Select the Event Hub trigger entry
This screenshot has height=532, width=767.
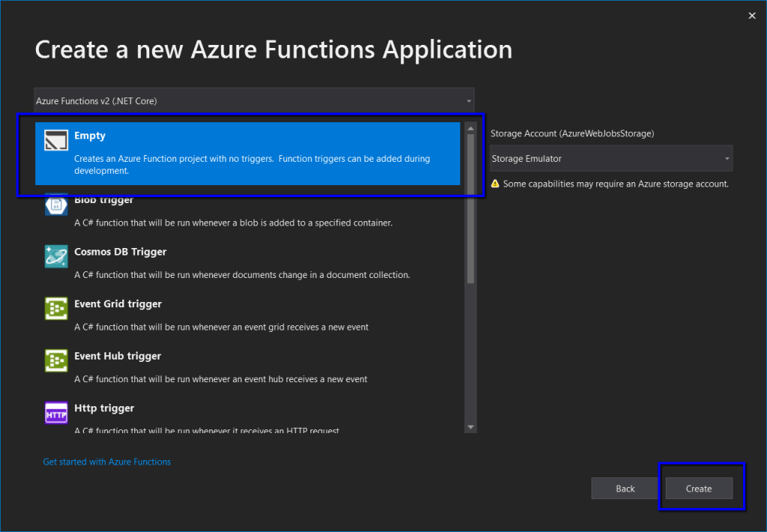[x=225, y=366]
